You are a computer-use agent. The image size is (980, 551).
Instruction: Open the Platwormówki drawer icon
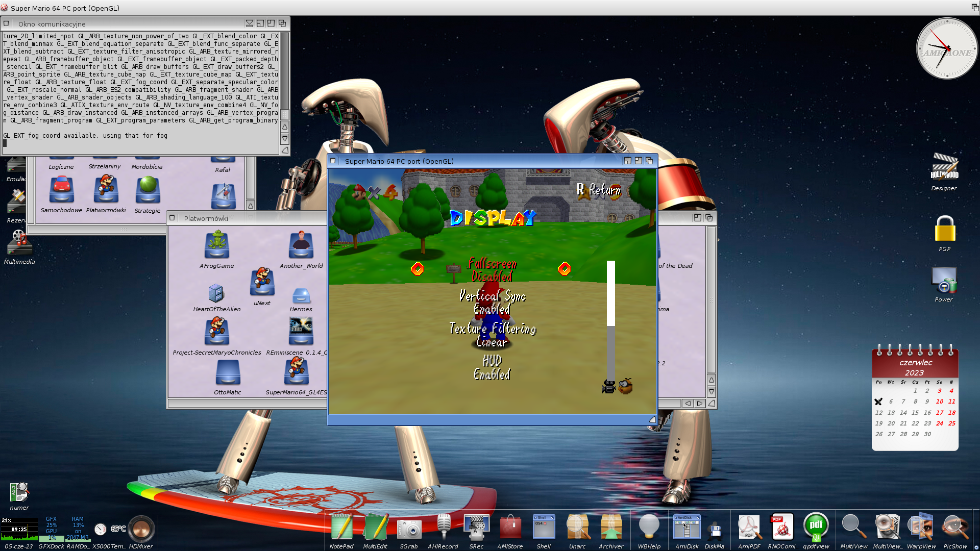point(106,189)
